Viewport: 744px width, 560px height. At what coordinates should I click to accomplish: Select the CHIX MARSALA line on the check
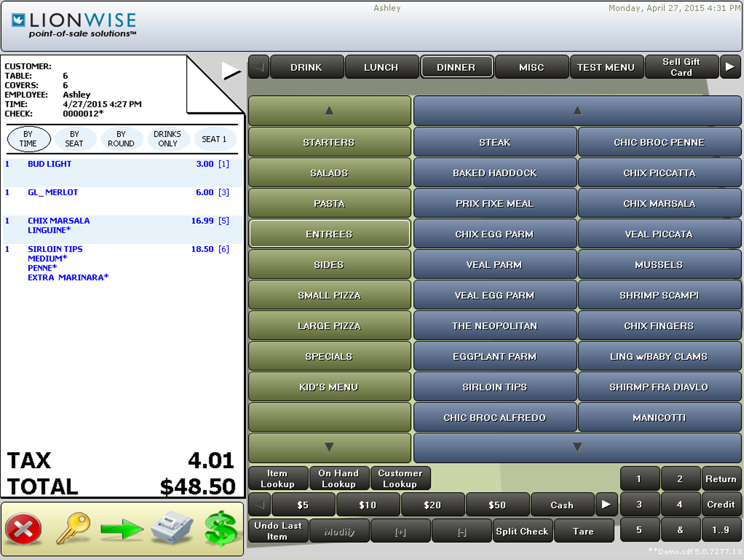pos(59,221)
